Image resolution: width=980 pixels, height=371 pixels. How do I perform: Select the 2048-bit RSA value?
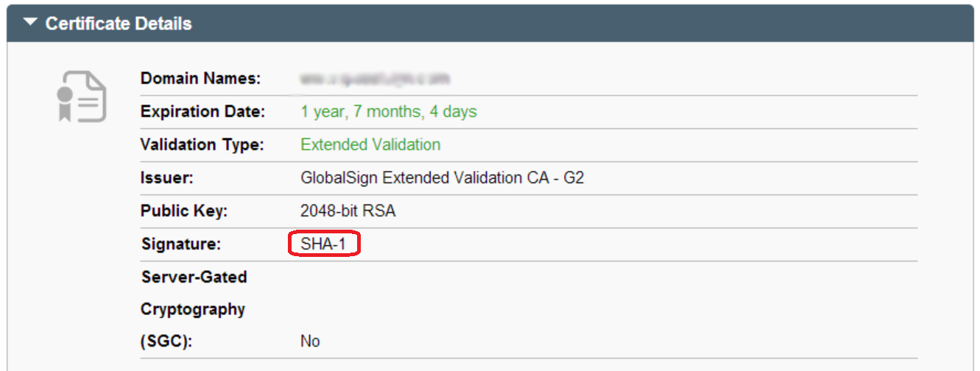coord(348,211)
